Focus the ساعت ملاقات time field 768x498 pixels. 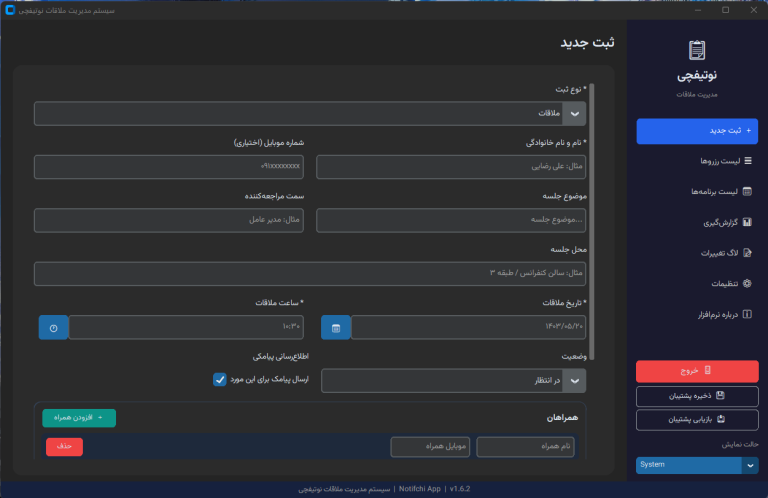[x=186, y=328]
